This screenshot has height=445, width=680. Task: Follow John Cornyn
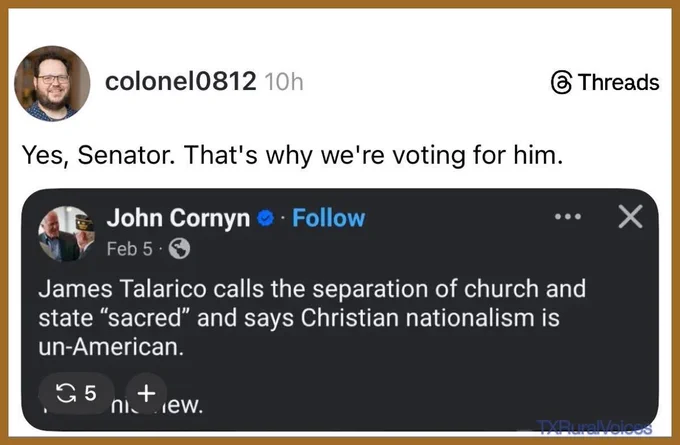(328, 218)
